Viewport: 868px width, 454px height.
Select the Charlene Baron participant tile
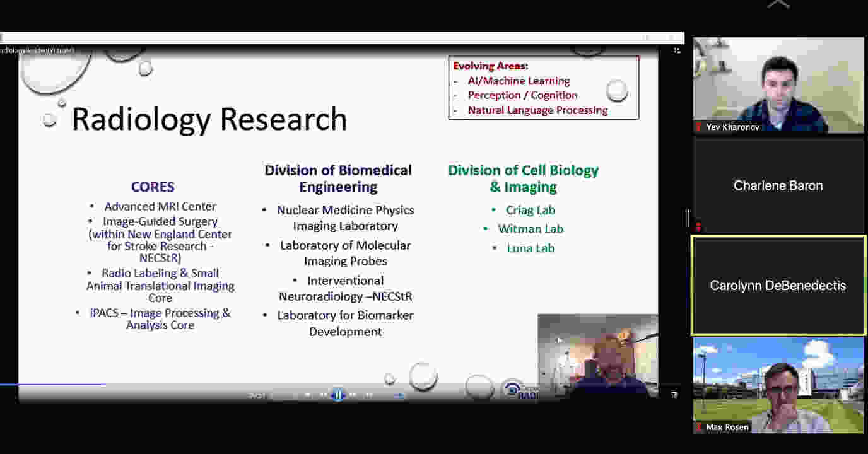tap(778, 185)
